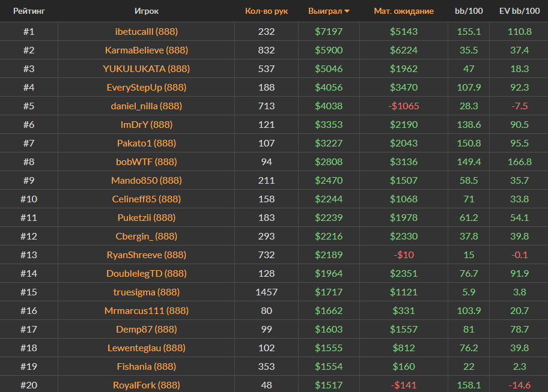
Task: Select Fishania (888) player entry
Action: (x=146, y=366)
